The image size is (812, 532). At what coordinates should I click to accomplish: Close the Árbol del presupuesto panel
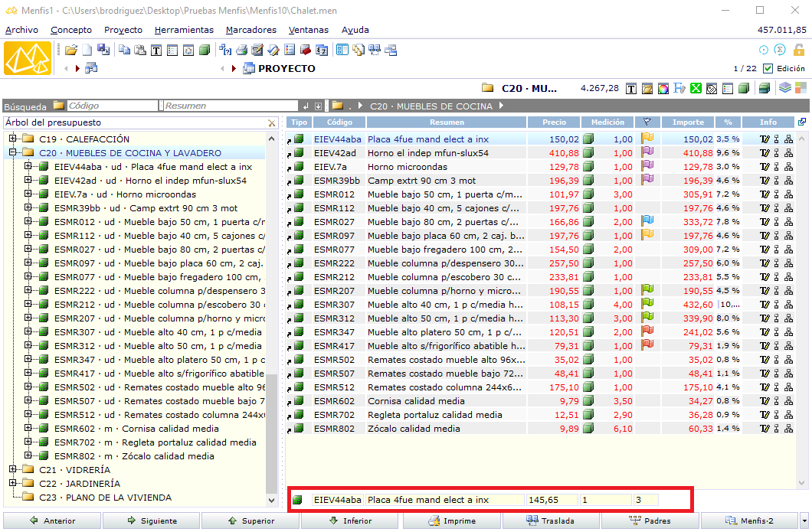click(272, 122)
